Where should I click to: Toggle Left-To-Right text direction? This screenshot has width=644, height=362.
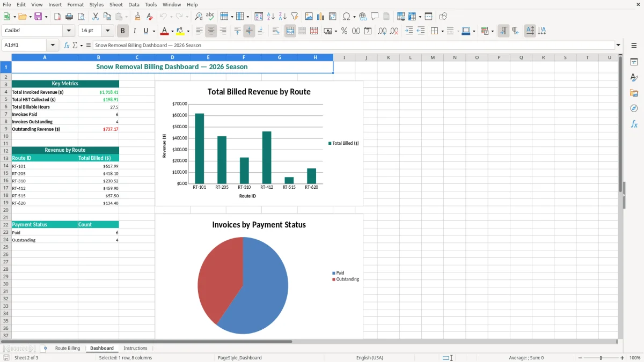(503, 31)
